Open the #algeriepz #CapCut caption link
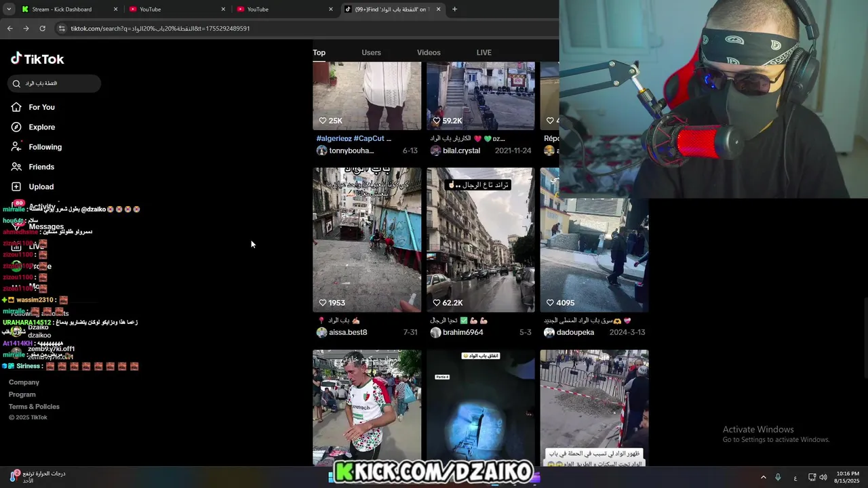This screenshot has width=868, height=488. [353, 138]
